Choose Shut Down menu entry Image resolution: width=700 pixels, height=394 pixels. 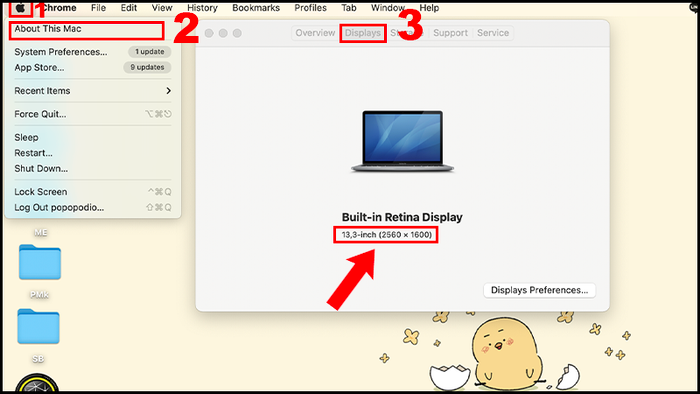coord(41,169)
